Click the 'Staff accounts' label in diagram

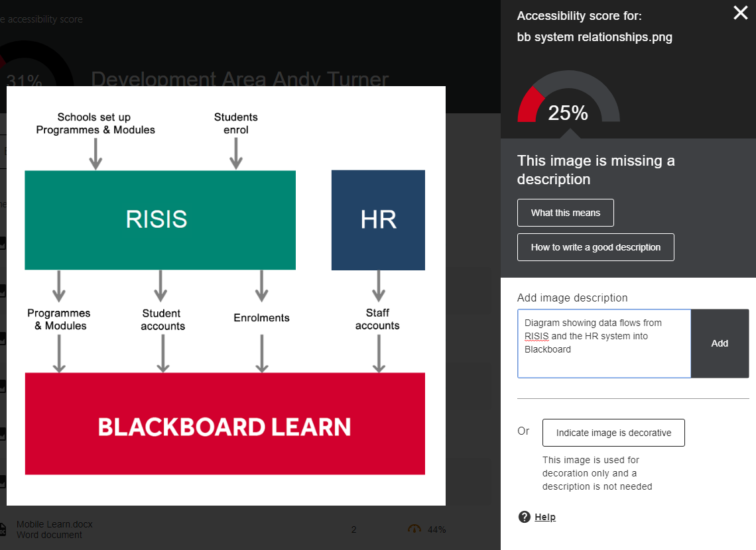377,319
